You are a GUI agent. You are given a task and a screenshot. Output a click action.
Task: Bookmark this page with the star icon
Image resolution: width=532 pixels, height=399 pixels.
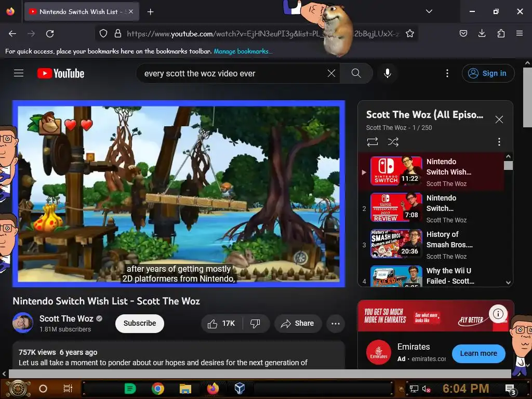[410, 33]
